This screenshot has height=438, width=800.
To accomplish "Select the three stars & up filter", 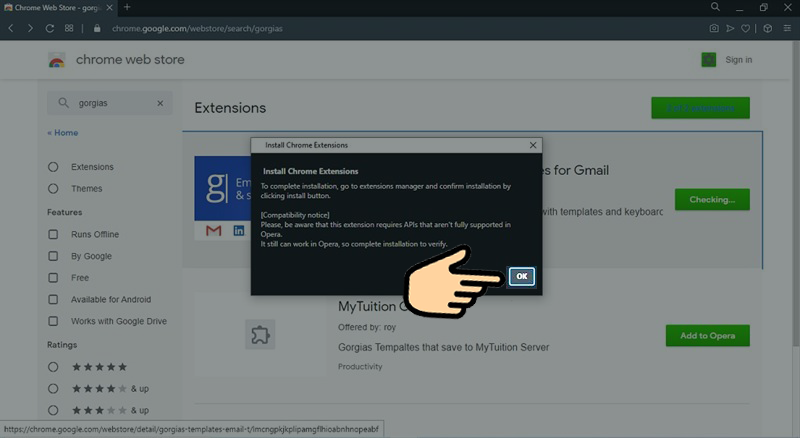I will (53, 410).
